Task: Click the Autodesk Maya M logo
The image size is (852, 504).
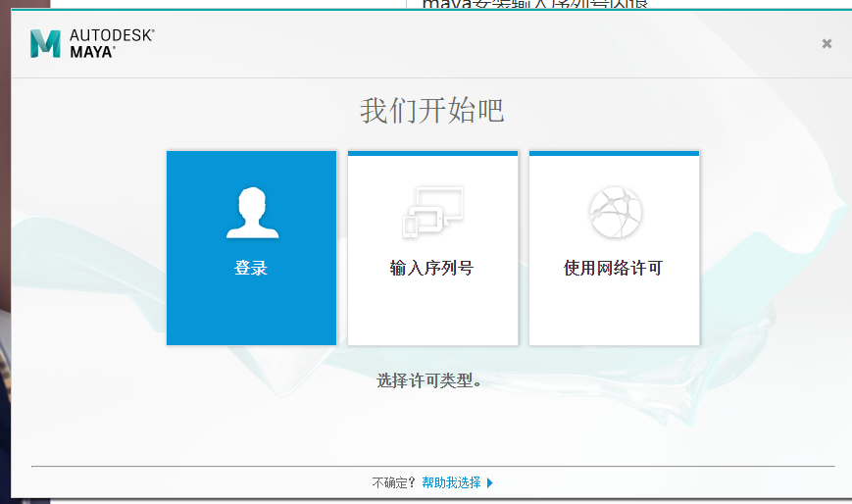Action: pos(45,44)
